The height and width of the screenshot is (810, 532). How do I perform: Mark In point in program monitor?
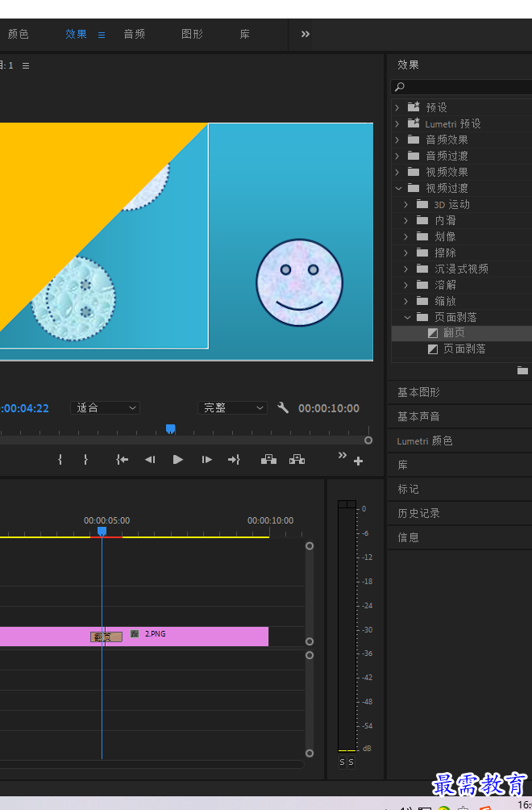pos(60,459)
